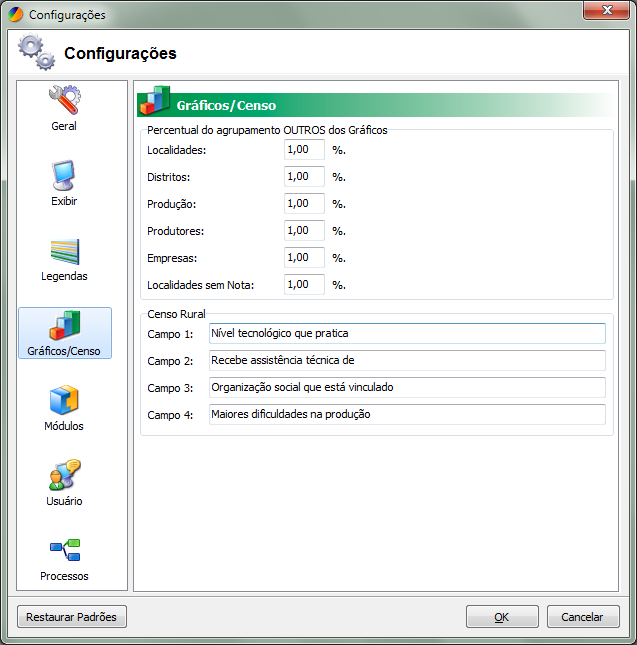Open the Processos diagram icon
637x645 pixels.
64,551
